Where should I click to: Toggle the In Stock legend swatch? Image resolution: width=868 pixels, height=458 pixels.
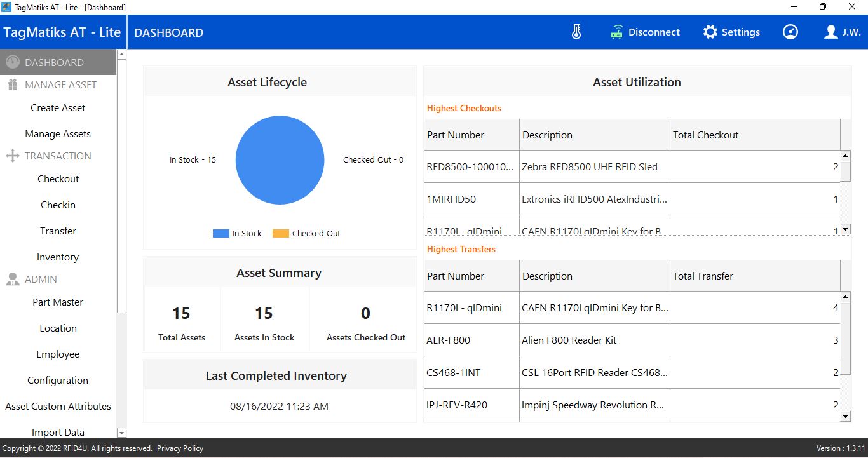[x=220, y=234]
